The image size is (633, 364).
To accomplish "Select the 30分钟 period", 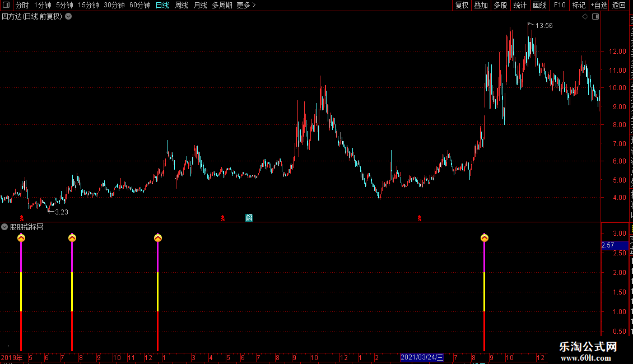I will click(114, 5).
